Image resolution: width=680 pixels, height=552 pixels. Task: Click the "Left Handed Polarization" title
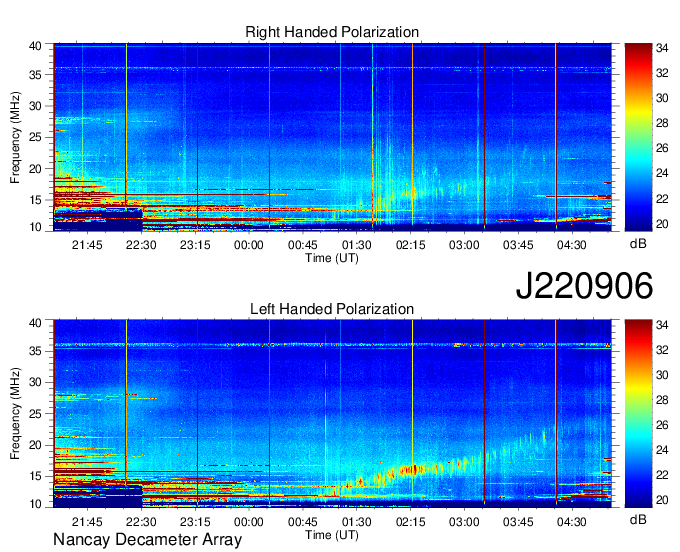tap(332, 309)
